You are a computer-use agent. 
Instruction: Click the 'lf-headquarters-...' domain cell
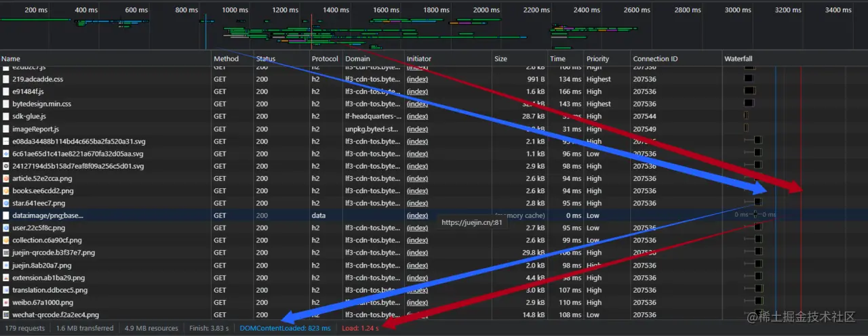tap(373, 117)
